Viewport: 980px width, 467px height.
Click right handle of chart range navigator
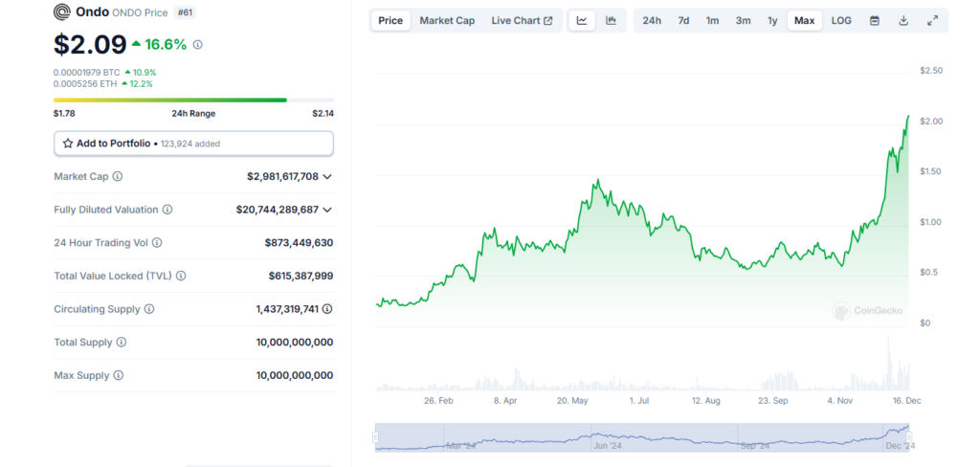[x=909, y=436]
